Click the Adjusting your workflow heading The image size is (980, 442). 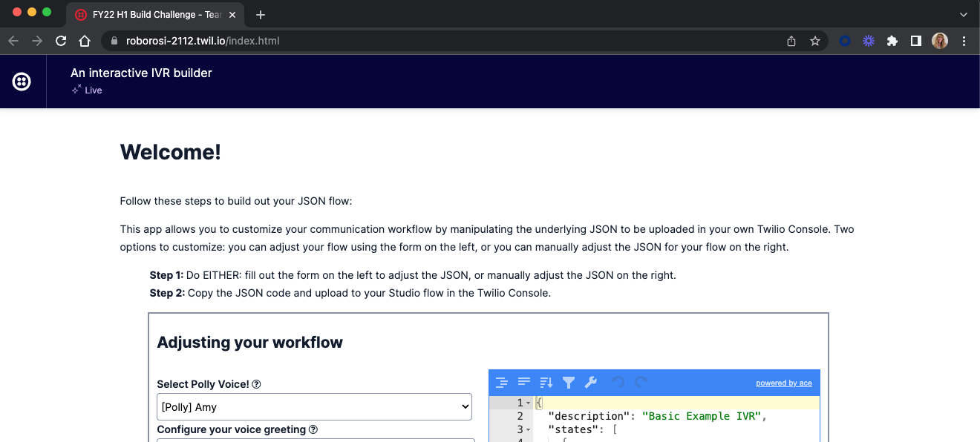(250, 343)
